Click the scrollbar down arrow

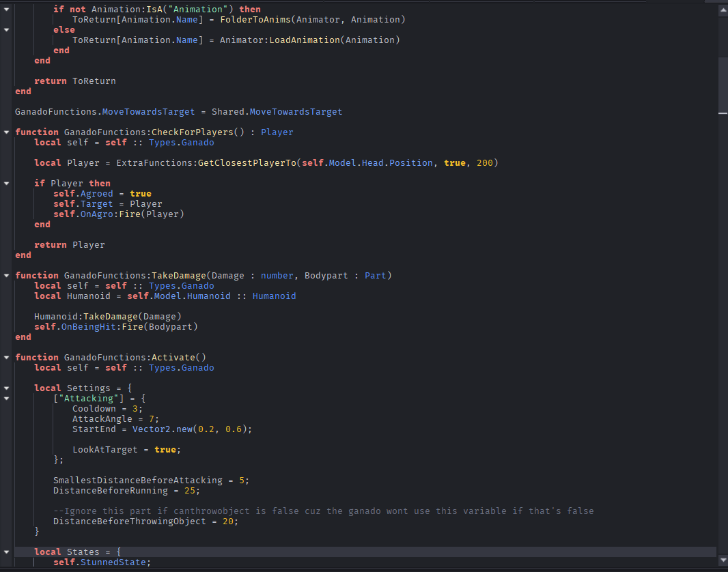coord(723,560)
